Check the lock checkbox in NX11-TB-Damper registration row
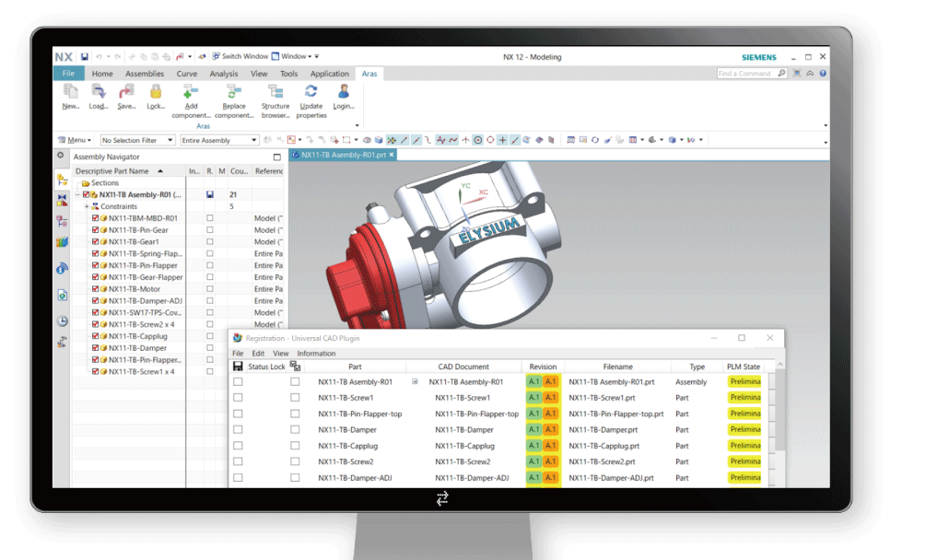Viewport: 926px width, 560px height. 295,429
